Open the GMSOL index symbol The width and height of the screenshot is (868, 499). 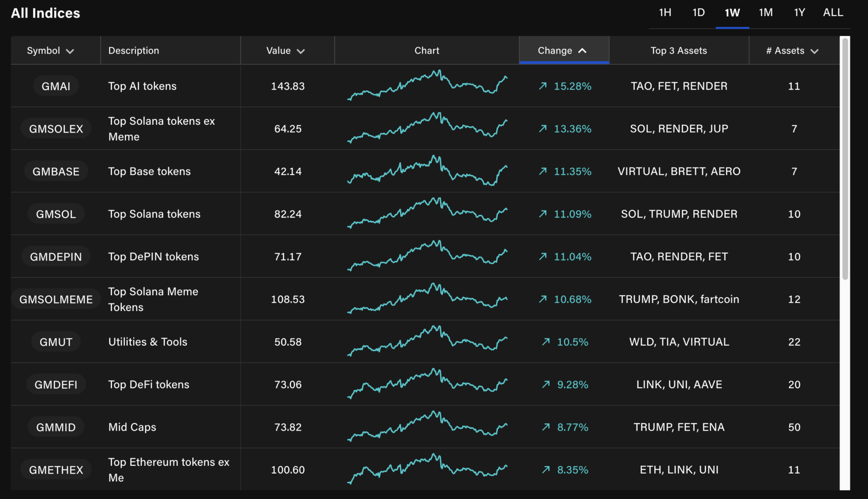[56, 214]
